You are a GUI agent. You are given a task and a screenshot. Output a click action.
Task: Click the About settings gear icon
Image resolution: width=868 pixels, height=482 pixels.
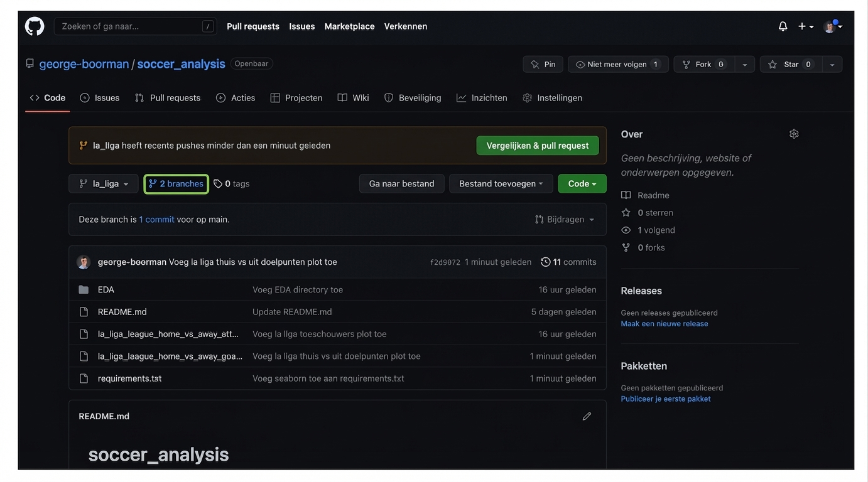tap(794, 134)
